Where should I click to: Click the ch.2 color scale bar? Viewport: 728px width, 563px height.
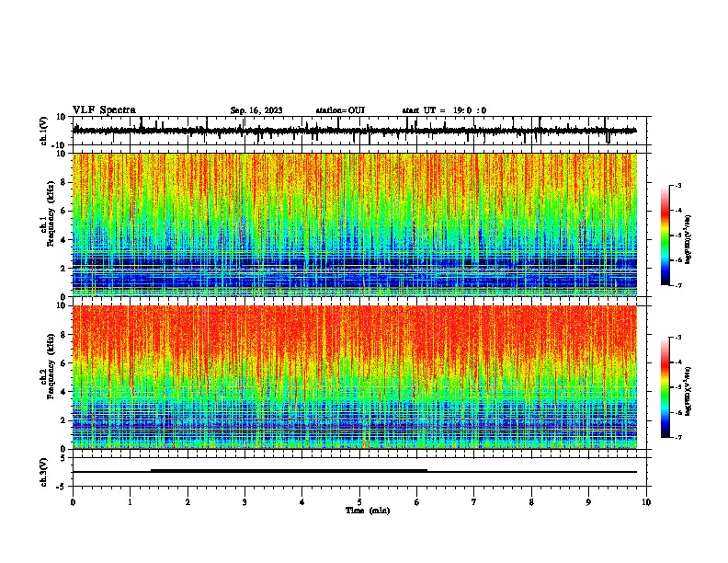click(665, 387)
